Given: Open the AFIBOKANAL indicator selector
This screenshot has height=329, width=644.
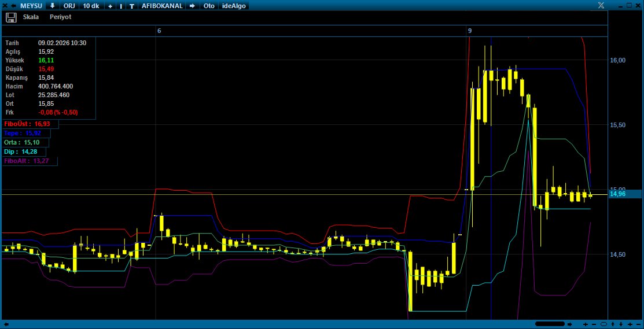Looking at the screenshot, I should point(162,6).
